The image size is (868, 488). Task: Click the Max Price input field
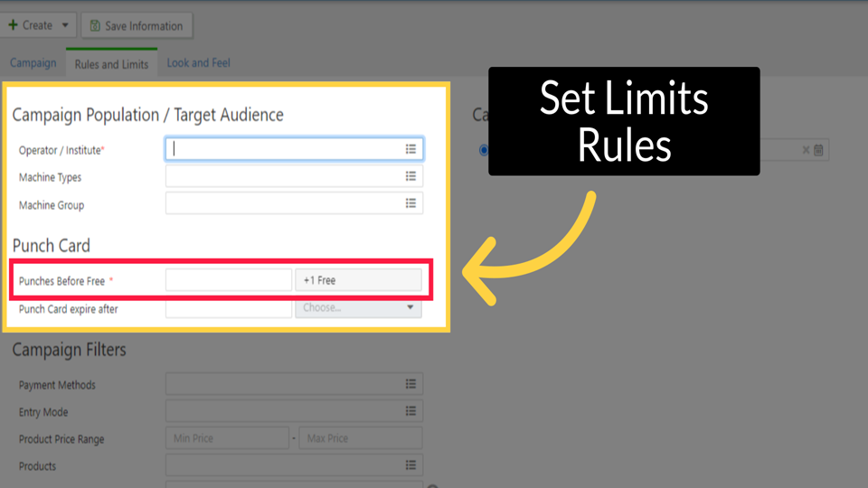click(361, 438)
